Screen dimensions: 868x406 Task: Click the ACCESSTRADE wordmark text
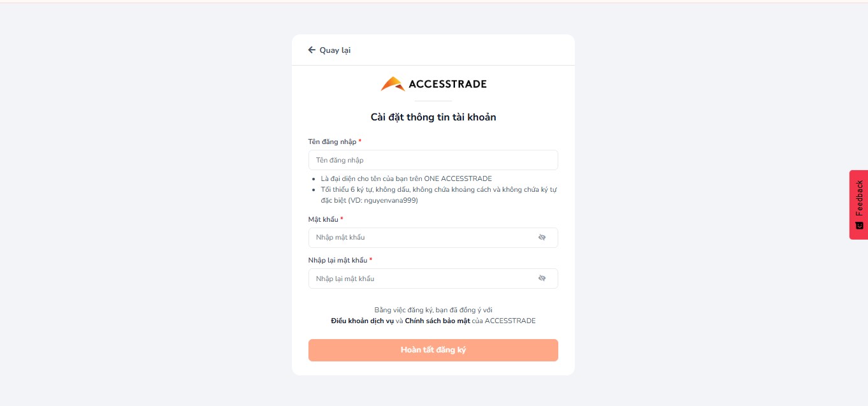[447, 84]
